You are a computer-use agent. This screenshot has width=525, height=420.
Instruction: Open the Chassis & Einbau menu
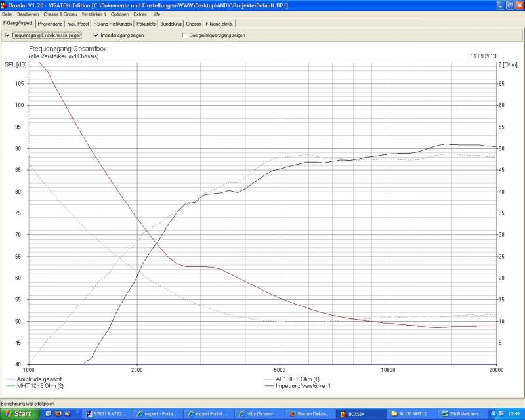tap(60, 14)
